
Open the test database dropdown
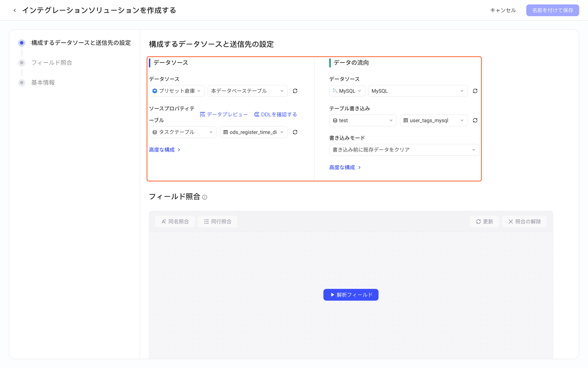point(363,120)
